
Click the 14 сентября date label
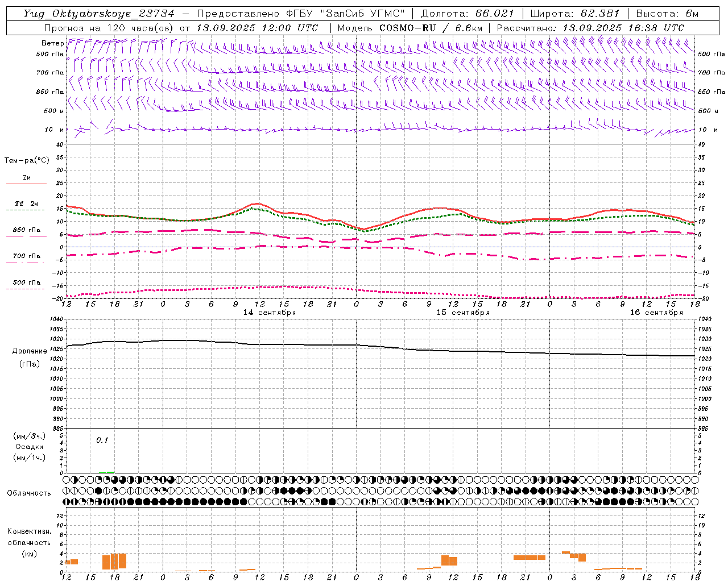pos(270,313)
